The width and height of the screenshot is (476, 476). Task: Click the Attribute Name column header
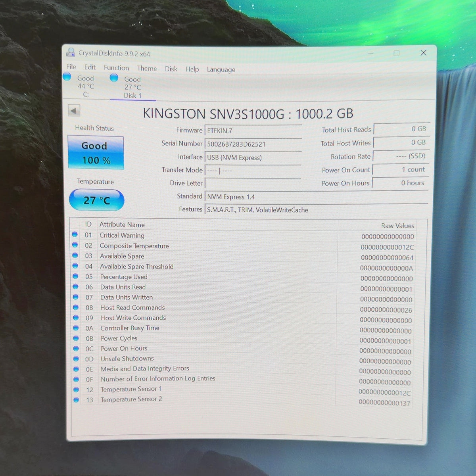(x=122, y=225)
